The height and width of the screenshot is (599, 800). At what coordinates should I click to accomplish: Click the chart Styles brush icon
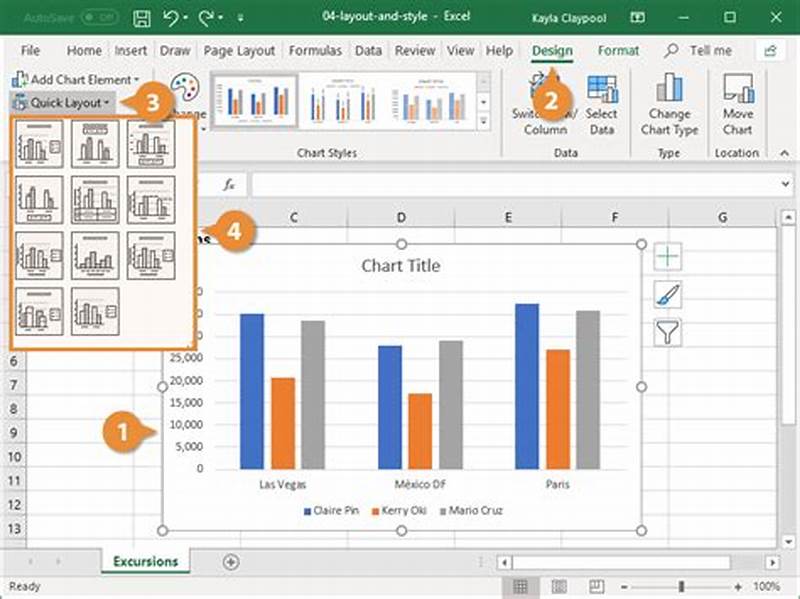point(668,294)
